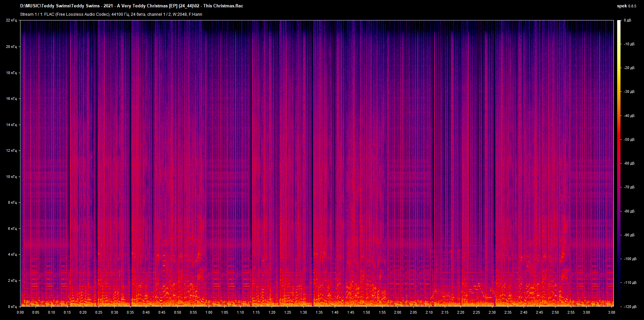Click the 2:45 time axis label
The height and width of the screenshot is (320, 644).
539,312
